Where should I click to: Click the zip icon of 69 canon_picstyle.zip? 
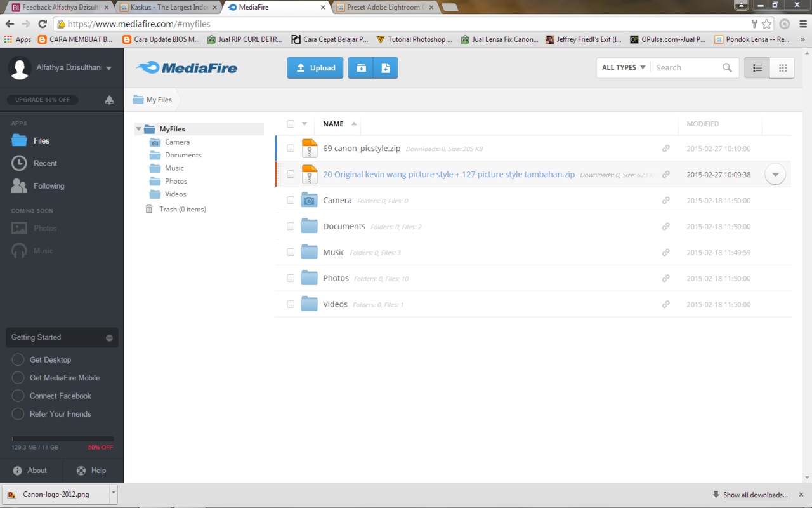tap(309, 149)
